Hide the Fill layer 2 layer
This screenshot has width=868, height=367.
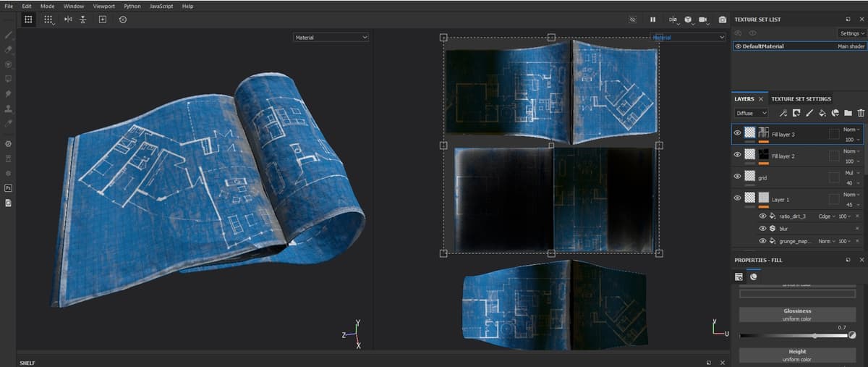(738, 155)
